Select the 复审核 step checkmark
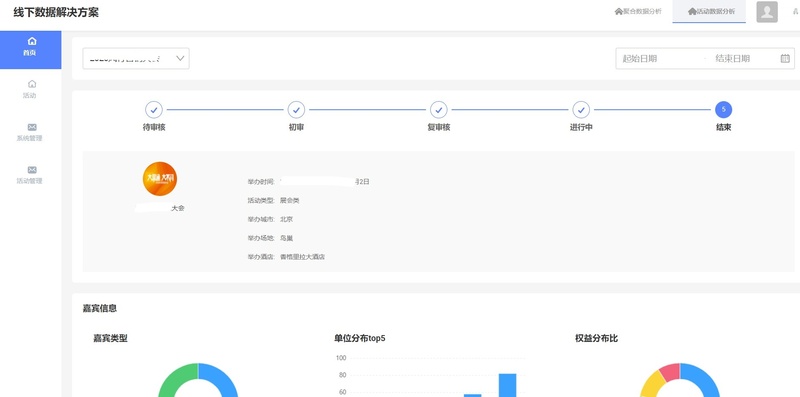 438,109
